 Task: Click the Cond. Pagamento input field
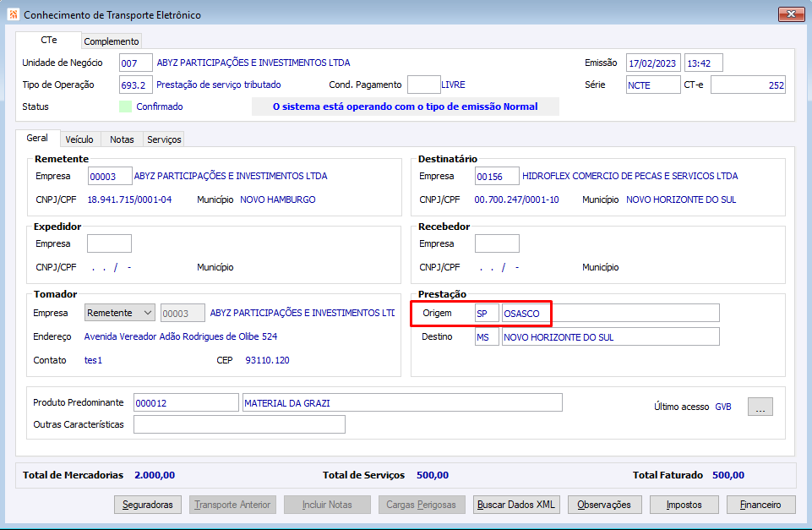423,85
